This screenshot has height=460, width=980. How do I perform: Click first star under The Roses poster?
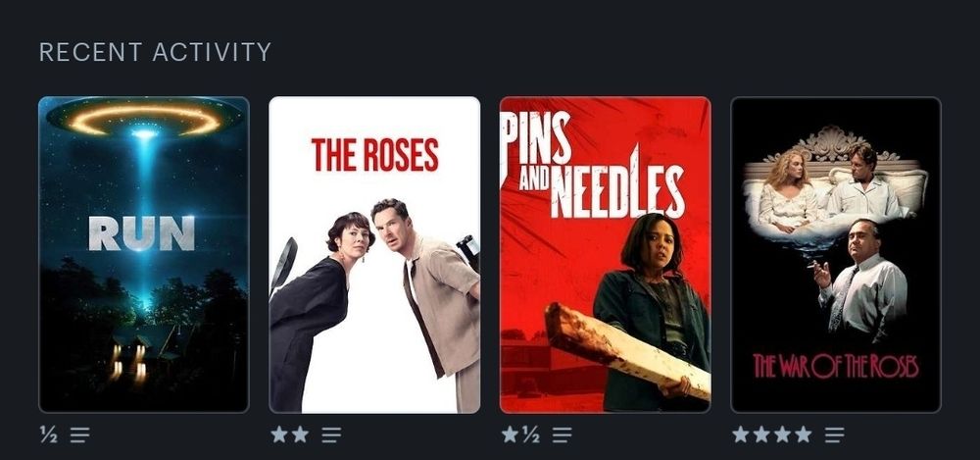coord(279,434)
